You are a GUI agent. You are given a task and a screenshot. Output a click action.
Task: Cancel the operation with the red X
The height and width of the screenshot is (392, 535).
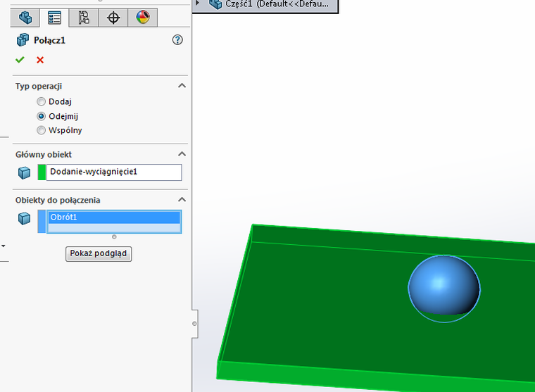pos(40,60)
